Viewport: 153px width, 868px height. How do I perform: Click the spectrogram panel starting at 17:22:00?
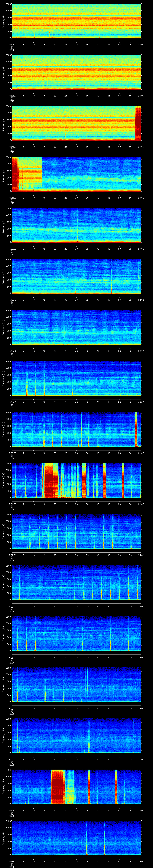coord(76,21)
